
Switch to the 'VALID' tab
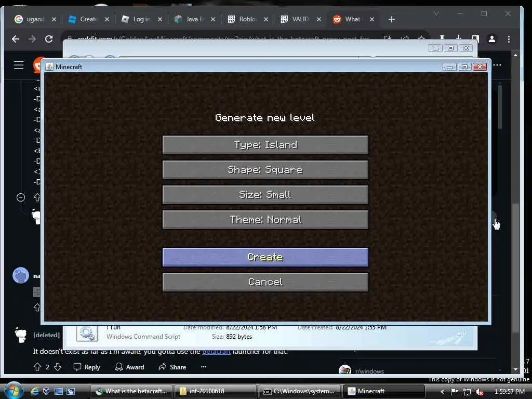pyautogui.click(x=296, y=19)
